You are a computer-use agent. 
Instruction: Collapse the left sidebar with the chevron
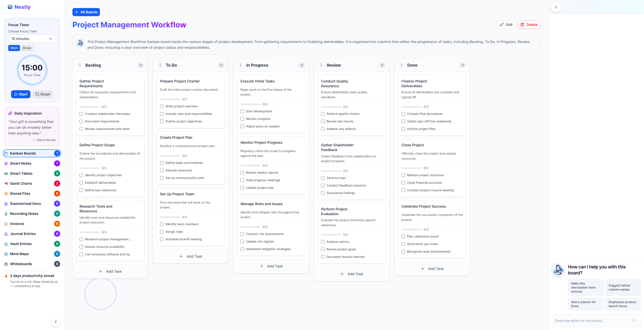click(x=56, y=322)
